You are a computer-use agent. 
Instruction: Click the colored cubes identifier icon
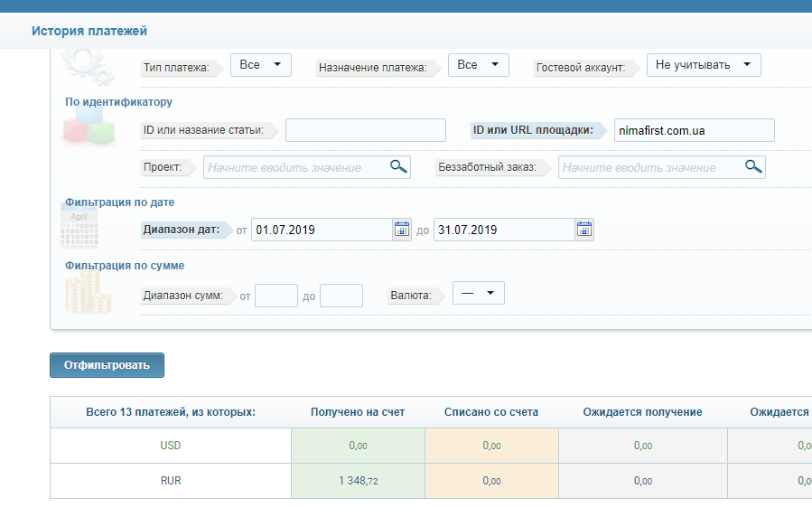89,130
